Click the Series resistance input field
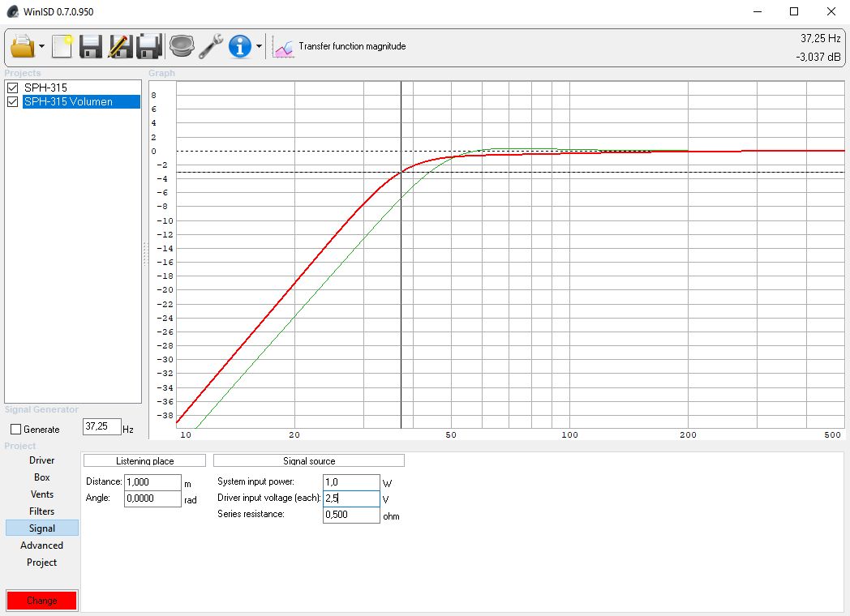 [350, 515]
